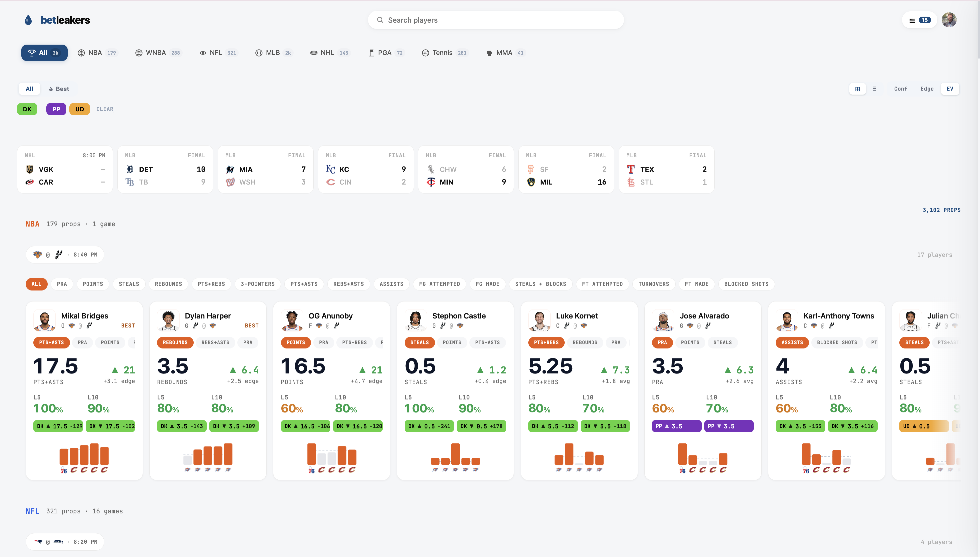
Task: Click the DET Tigers logo
Action: [130, 170]
